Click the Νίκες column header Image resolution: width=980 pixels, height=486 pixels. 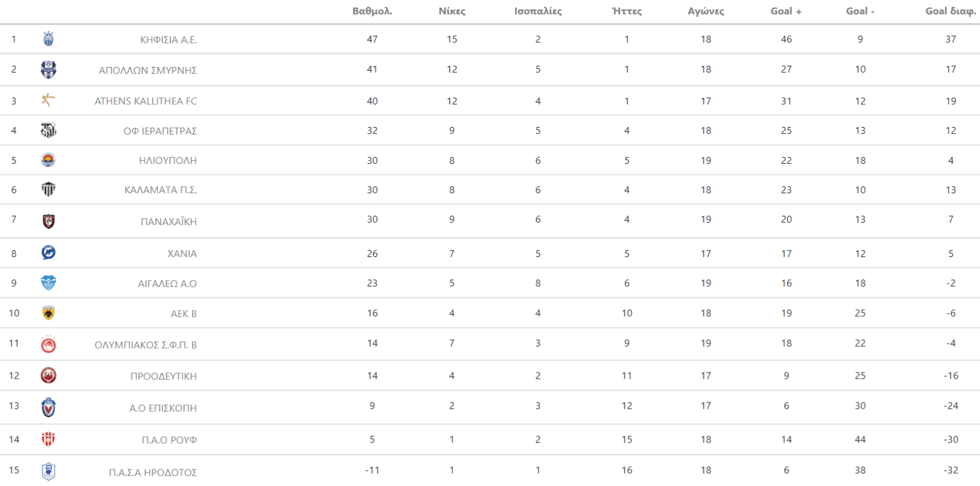click(452, 11)
